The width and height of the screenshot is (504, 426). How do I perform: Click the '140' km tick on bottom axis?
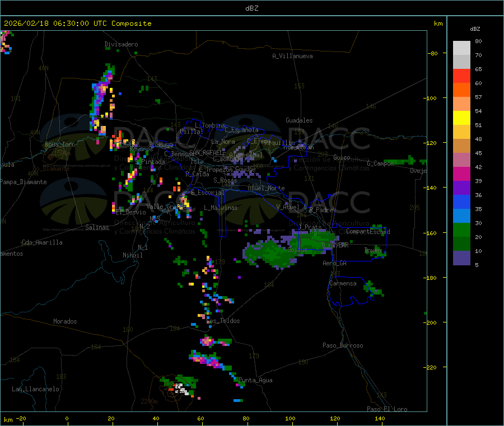pyautogui.click(x=380, y=418)
